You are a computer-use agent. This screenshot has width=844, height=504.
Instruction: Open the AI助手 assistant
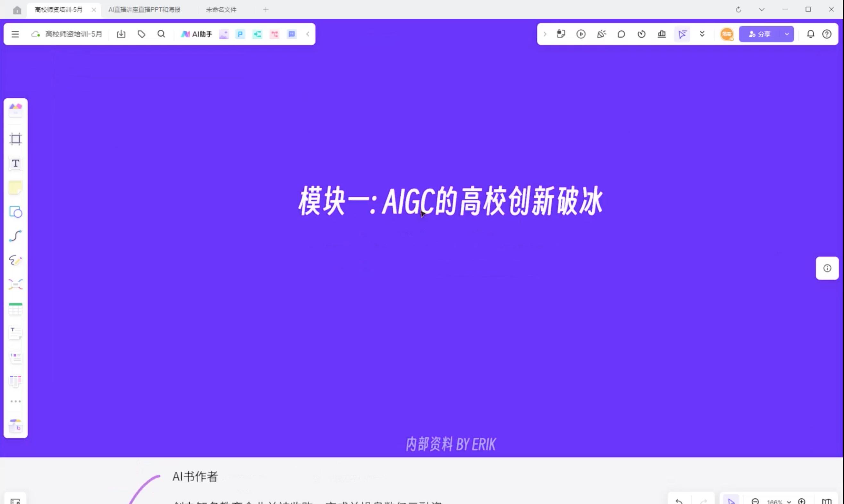click(196, 34)
